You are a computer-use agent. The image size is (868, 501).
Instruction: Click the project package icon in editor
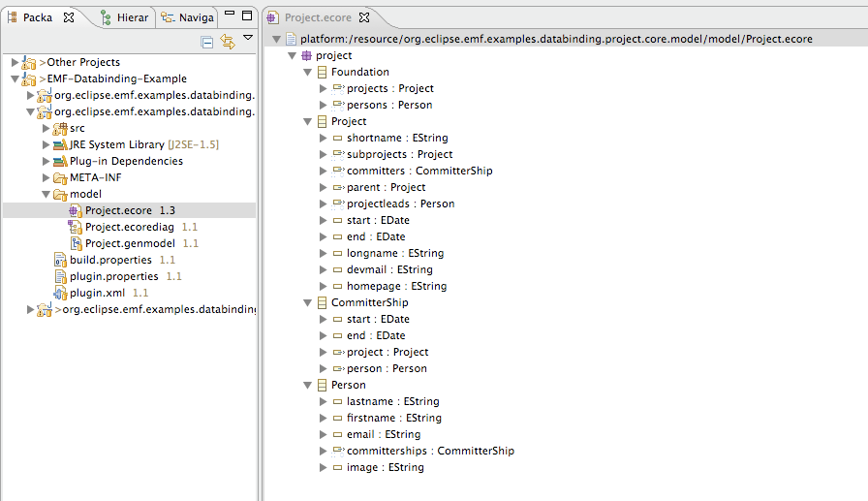(x=306, y=55)
